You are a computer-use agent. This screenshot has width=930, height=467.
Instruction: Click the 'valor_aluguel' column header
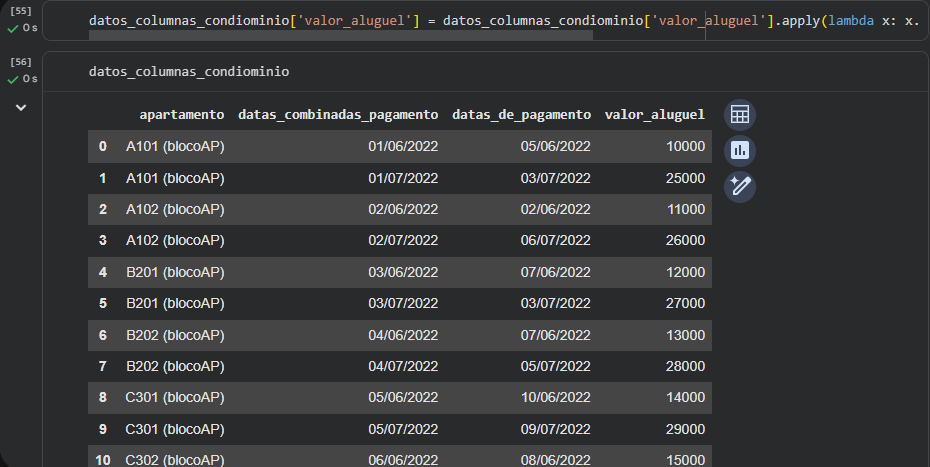(x=655, y=115)
